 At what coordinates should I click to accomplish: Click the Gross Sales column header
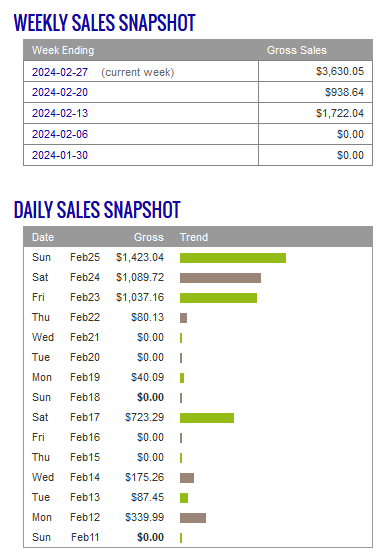click(297, 50)
